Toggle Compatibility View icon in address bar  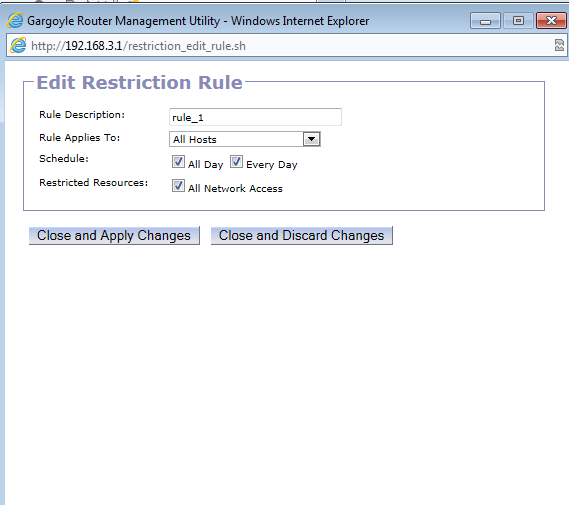(x=559, y=45)
